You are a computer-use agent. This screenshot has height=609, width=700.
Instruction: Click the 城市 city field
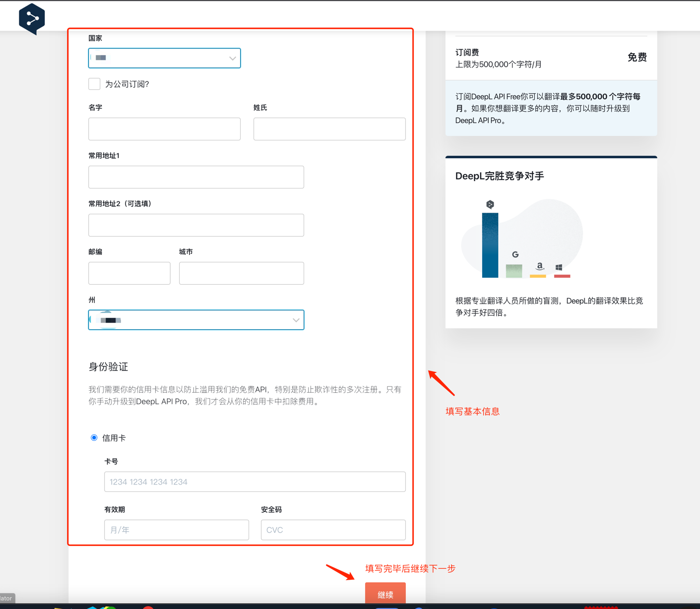pos(242,273)
